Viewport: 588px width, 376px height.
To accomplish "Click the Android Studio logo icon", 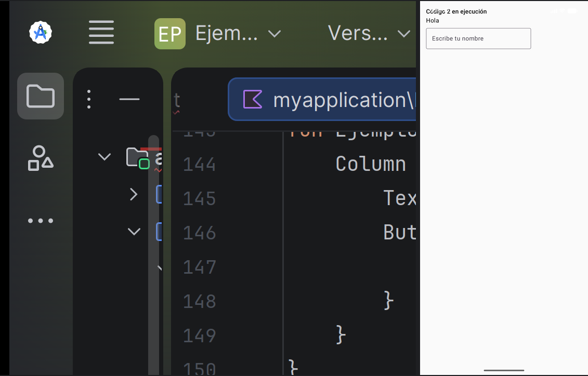I will [x=41, y=32].
